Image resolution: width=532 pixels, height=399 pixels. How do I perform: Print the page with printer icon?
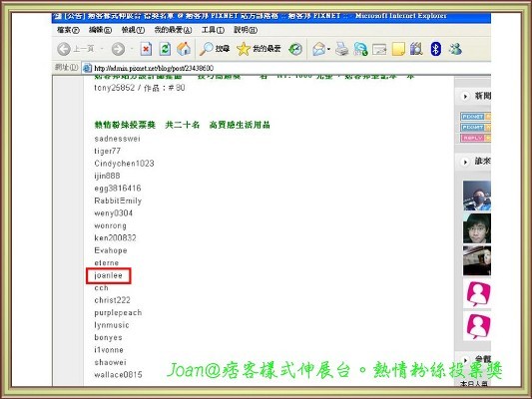pyautogui.click(x=342, y=49)
